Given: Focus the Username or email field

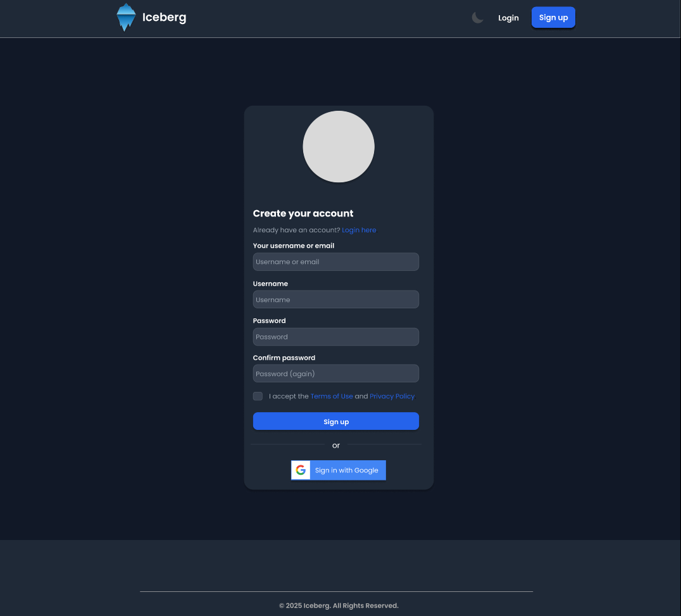Looking at the screenshot, I should click(335, 262).
